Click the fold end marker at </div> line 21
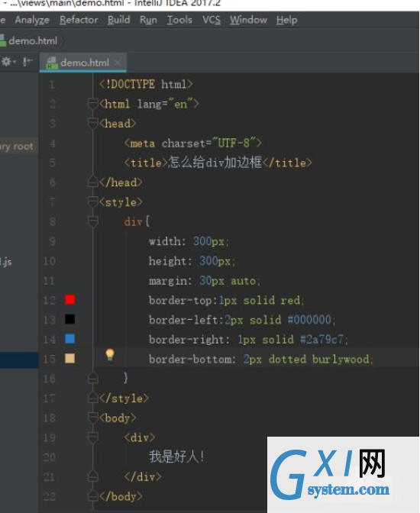The width and height of the screenshot is (420, 513). coord(93,476)
